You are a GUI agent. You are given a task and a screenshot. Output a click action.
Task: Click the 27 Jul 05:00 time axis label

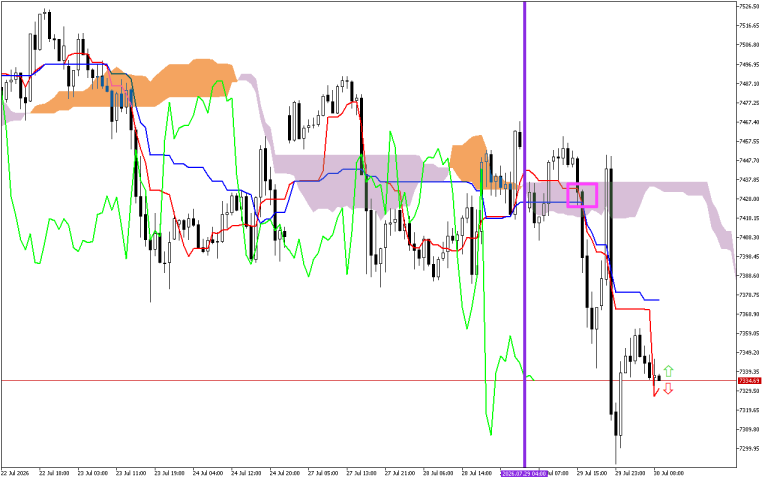click(x=323, y=474)
